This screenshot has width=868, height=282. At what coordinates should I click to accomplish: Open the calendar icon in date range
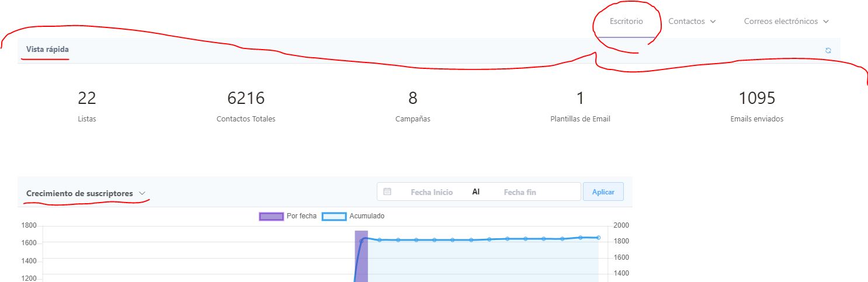click(x=387, y=192)
